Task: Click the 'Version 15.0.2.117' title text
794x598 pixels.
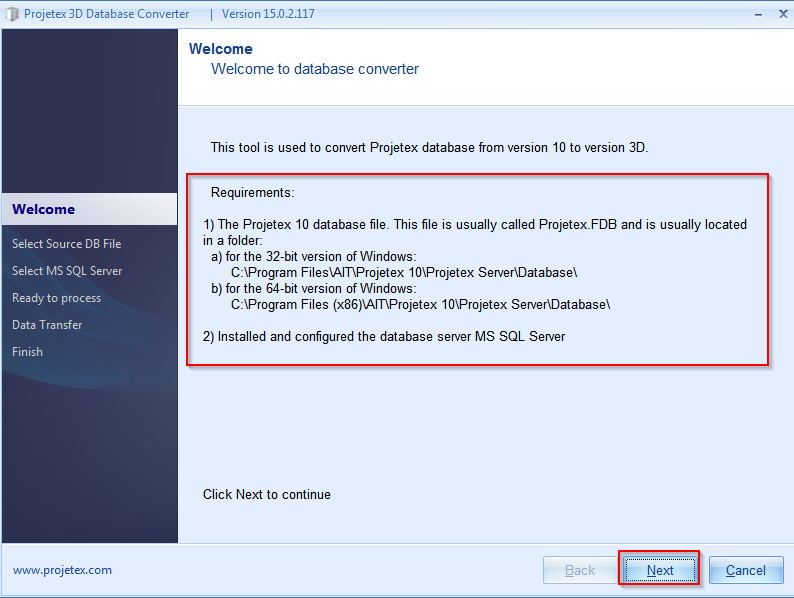Action: (268, 14)
